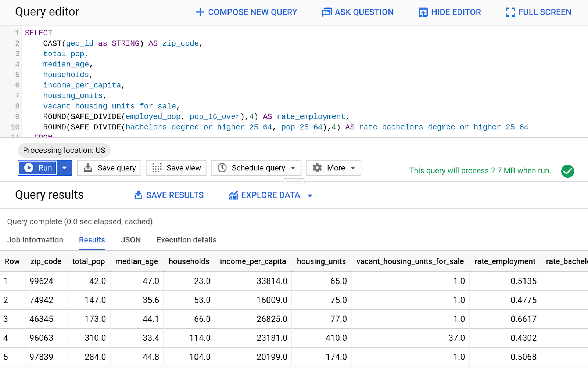Image resolution: width=588 pixels, height=368 pixels.
Task: Open the Run options dropdown arrow
Action: [x=65, y=168]
